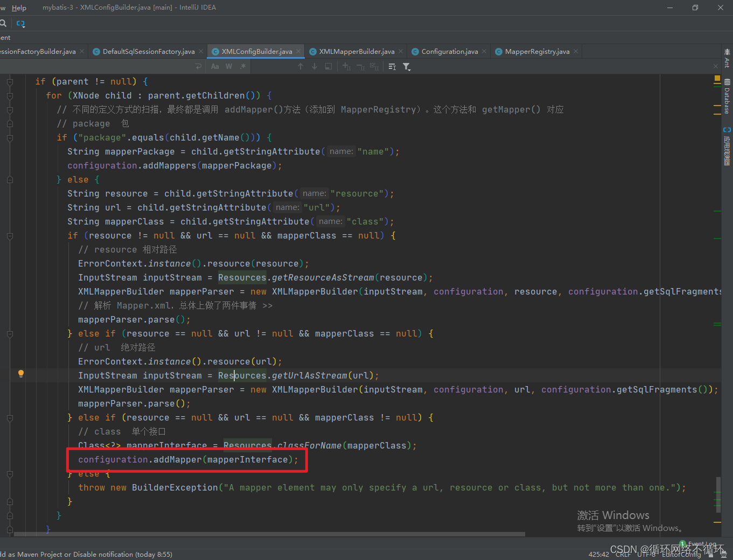Close the DefaultSqlSessionFactory.java tab

click(201, 51)
